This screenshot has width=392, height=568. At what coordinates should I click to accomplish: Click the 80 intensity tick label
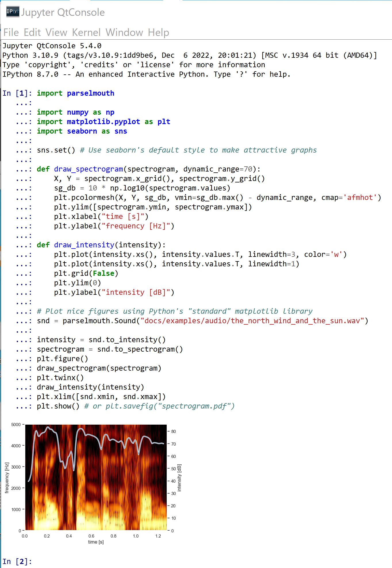click(174, 432)
